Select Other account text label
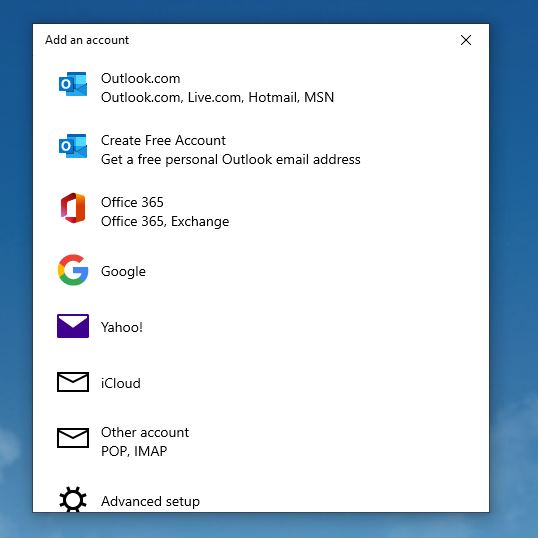The width and height of the screenshot is (538, 538). point(145,432)
